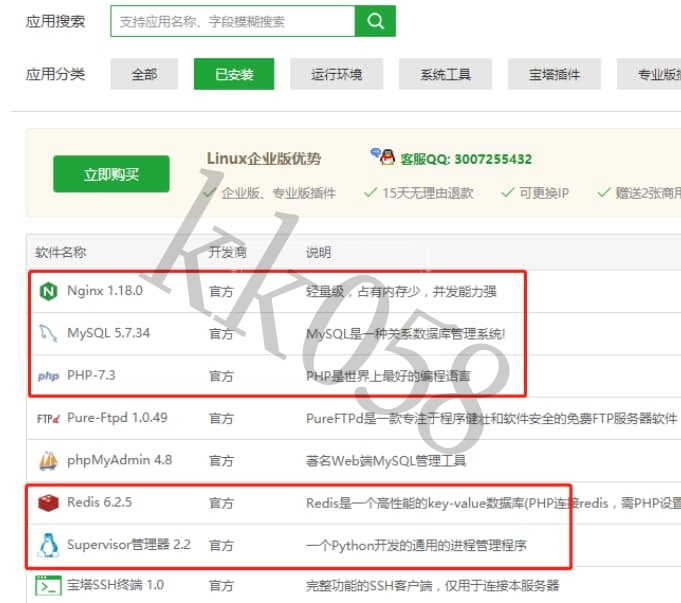The height and width of the screenshot is (603, 681).
Task: Focus the application search input field
Action: [233, 21]
